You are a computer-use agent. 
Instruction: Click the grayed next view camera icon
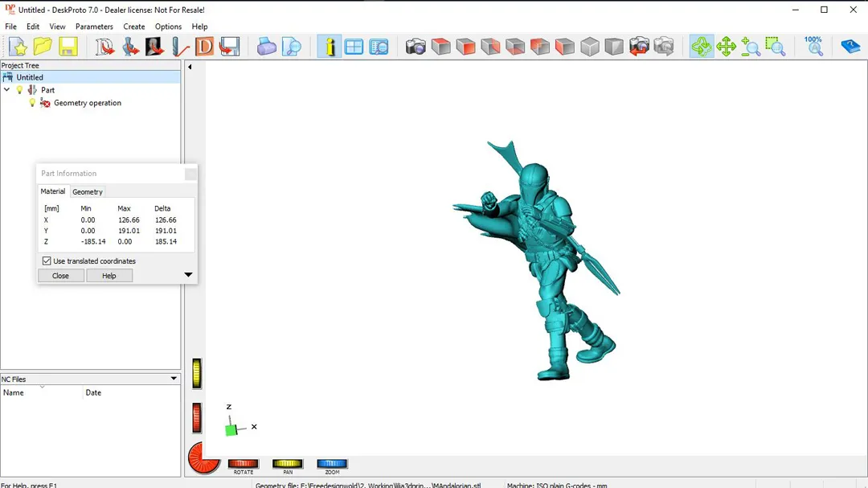664,47
